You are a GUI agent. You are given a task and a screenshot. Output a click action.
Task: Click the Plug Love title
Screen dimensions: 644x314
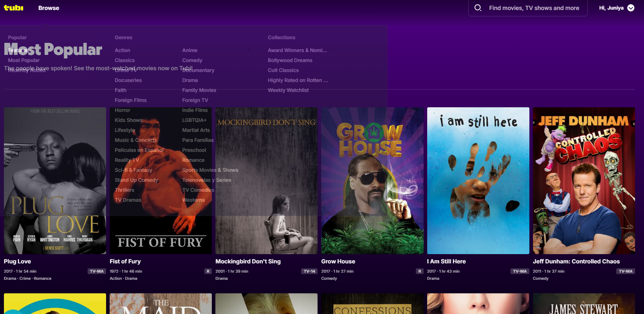[17, 261]
